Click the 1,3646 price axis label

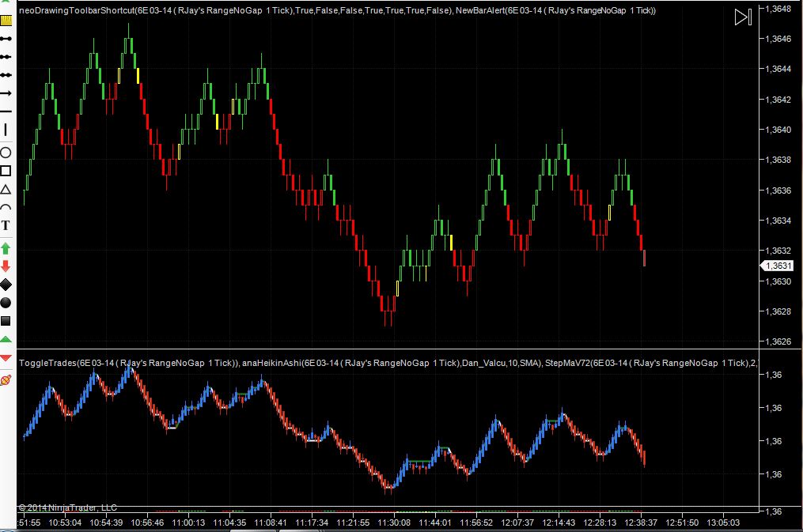[x=778, y=39]
